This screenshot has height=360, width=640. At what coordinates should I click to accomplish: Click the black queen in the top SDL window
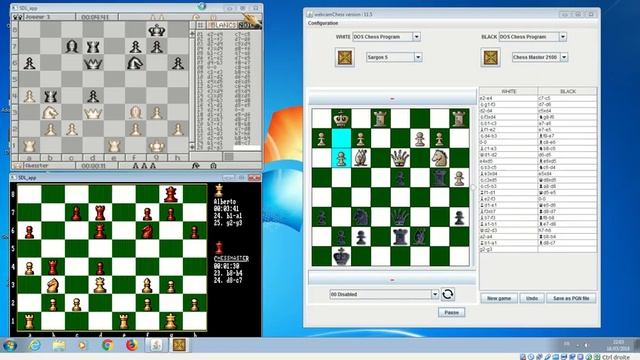93,63
